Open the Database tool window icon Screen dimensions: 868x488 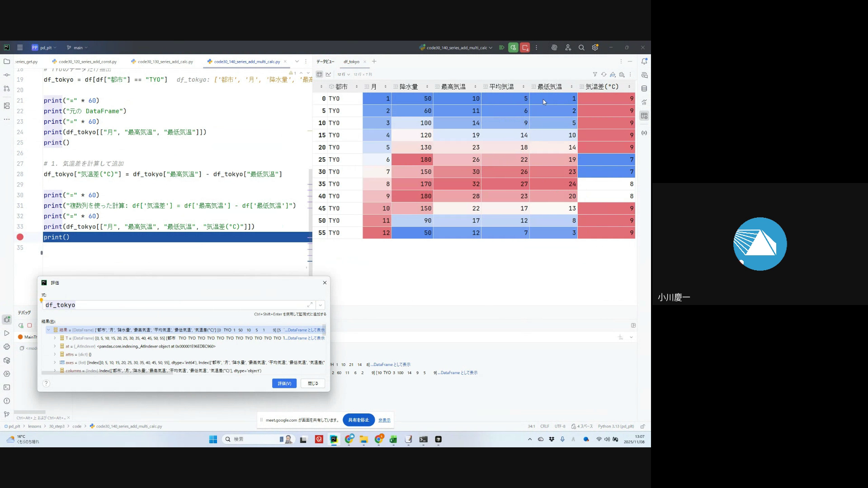tap(644, 89)
